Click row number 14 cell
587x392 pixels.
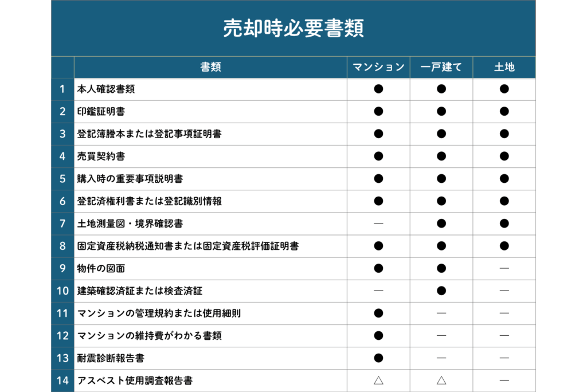(62, 381)
